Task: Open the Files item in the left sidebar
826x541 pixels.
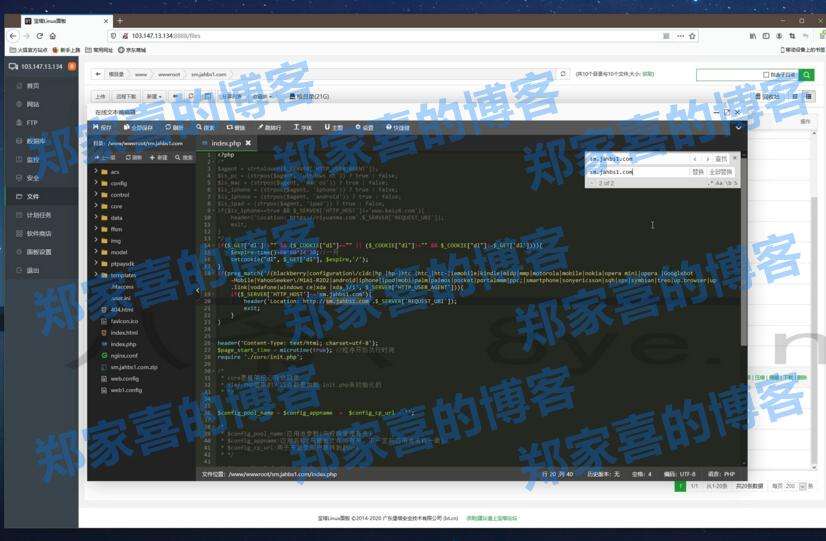Action: (x=33, y=196)
